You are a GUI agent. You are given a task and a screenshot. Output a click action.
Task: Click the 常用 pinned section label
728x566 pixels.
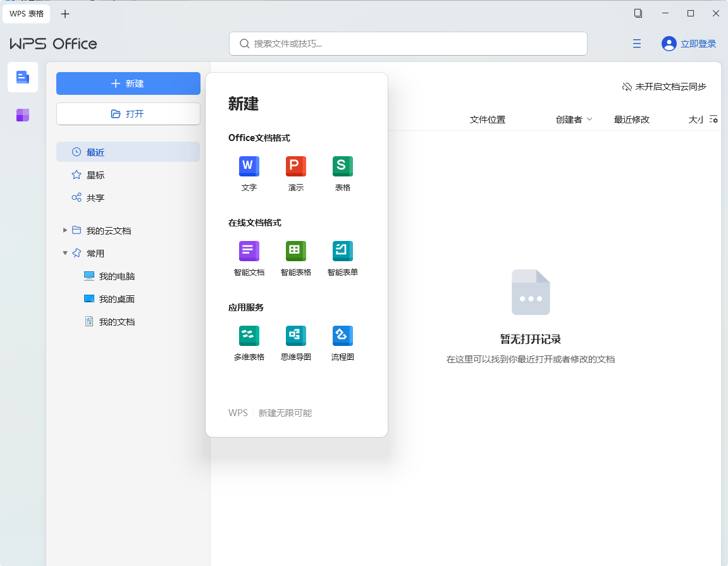tap(95, 254)
